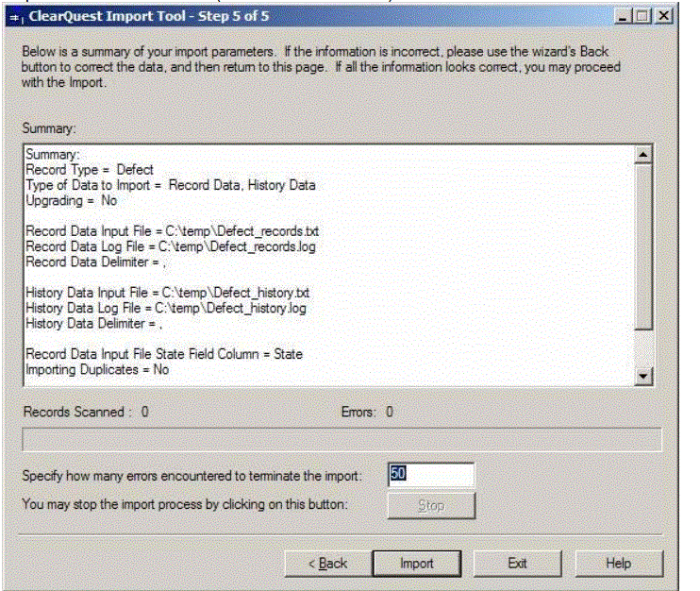Open Help for the import wizard
700x591 pixels.
(619, 564)
